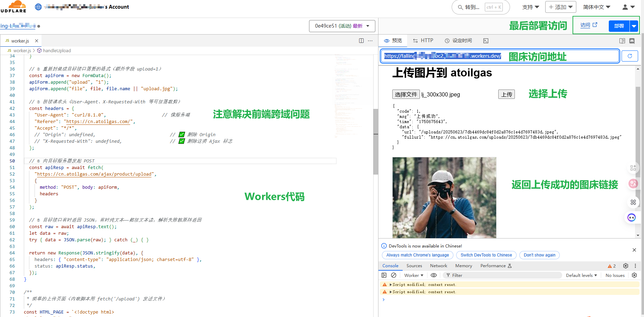Image resolution: width=644 pixels, height=317 pixels.
Task: Open console settings gear
Action: point(634,276)
